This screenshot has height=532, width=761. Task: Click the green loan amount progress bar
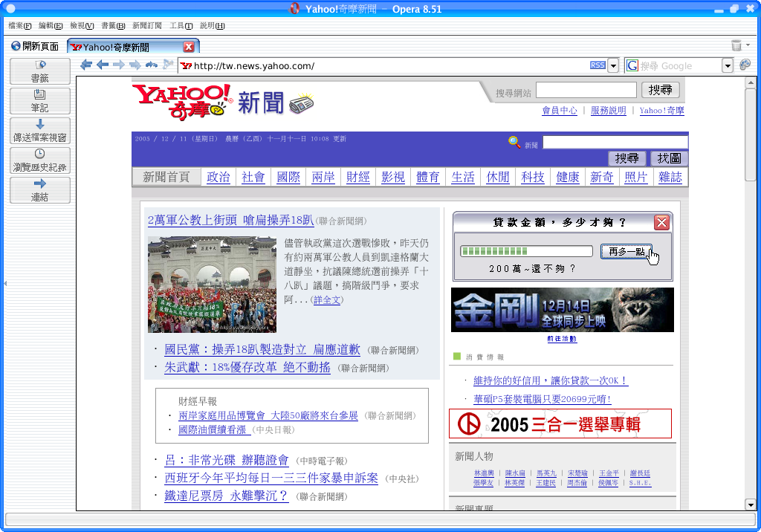[527, 251]
